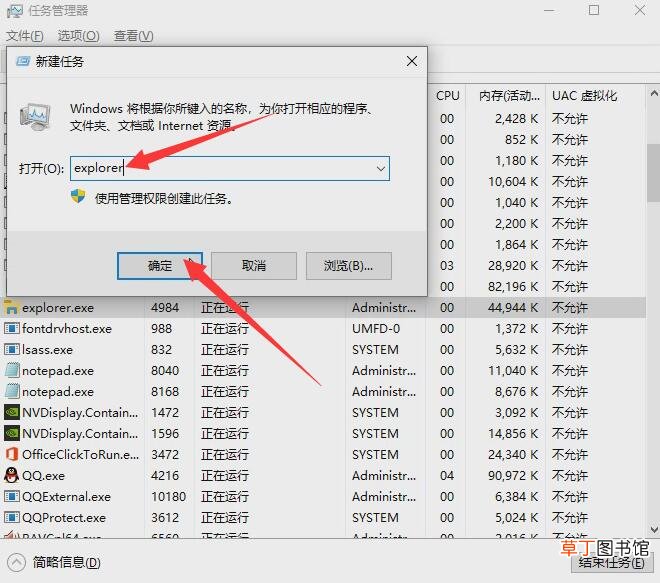Click the QQProtect.exe process icon
Screen dimensions: 660x583
click(11, 518)
